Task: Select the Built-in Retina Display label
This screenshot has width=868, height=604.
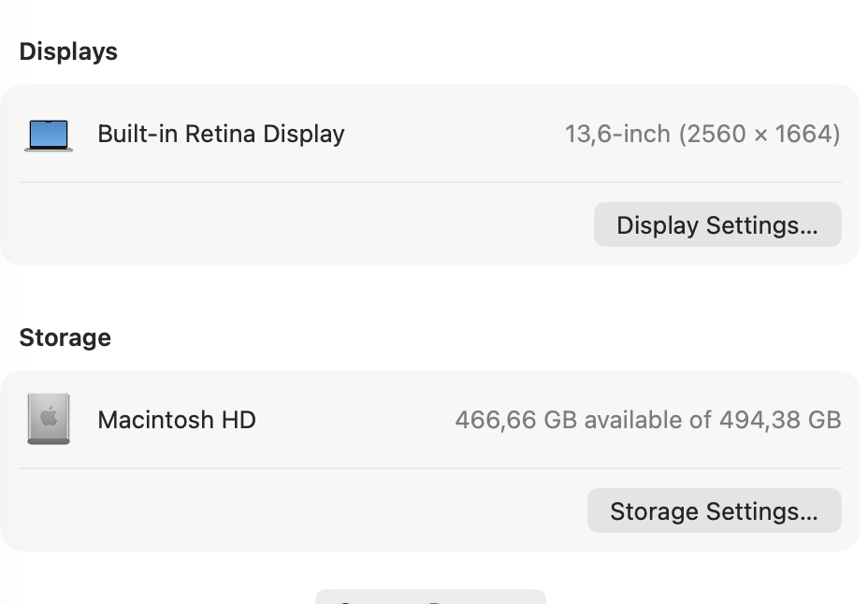Action: click(x=221, y=134)
